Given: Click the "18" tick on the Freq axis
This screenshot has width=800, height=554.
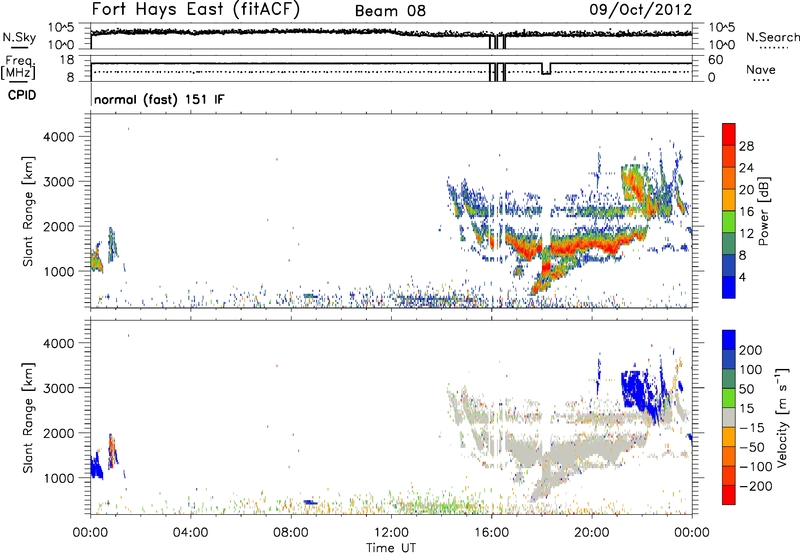Looking at the screenshot, I should (67, 60).
